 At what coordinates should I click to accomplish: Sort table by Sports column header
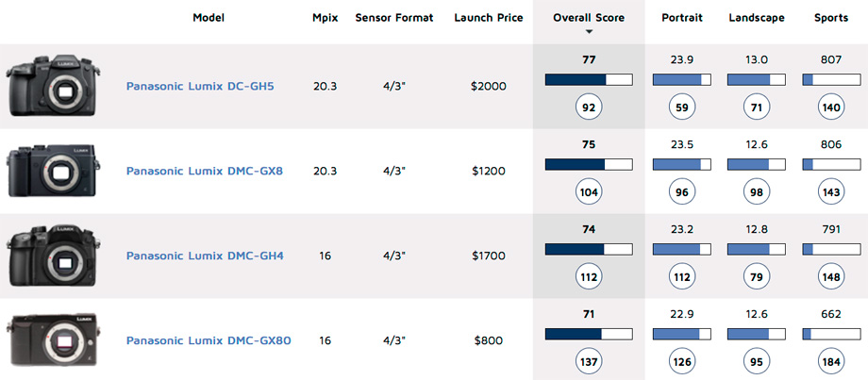tap(830, 18)
